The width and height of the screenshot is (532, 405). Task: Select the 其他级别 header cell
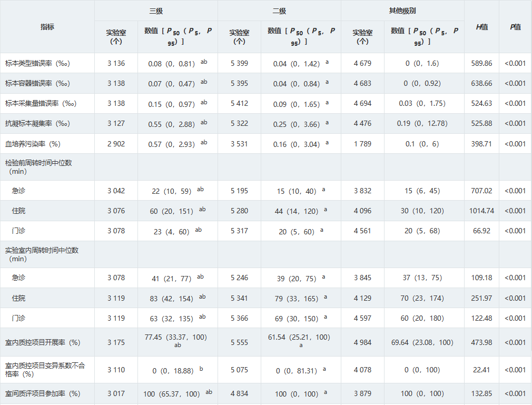click(x=402, y=11)
